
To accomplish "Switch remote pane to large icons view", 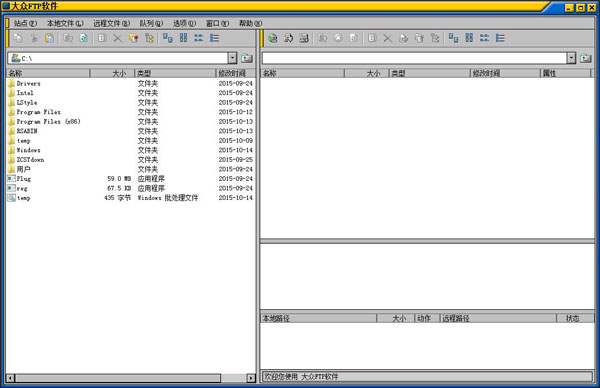I will click(453, 38).
